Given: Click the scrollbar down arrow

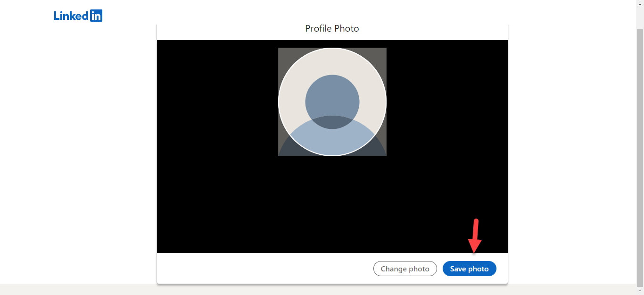Looking at the screenshot, I should click(640, 291).
